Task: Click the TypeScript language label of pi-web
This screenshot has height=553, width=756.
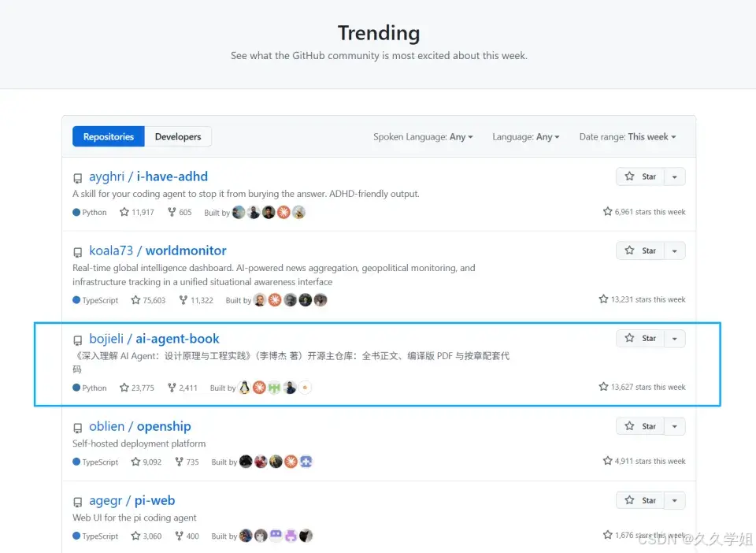Action: pyautogui.click(x=95, y=536)
